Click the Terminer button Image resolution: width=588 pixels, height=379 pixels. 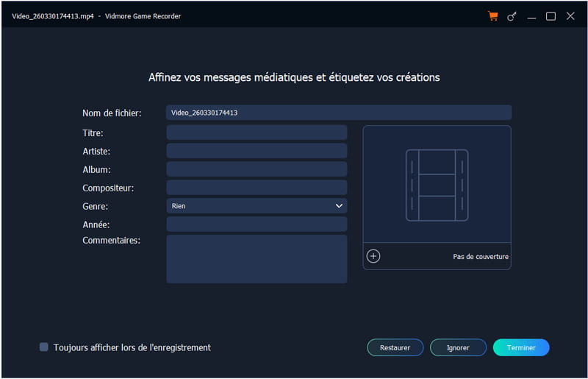tap(521, 347)
